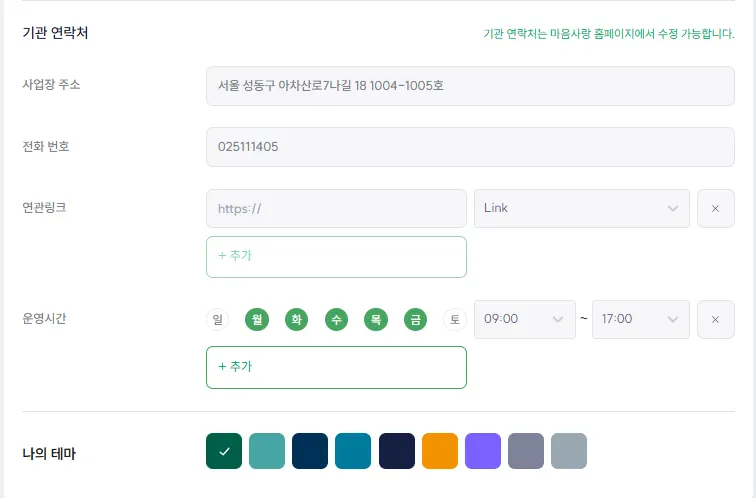The height and width of the screenshot is (498, 756).
Task: Toggle Saturday (토) operating day
Action: tap(454, 320)
